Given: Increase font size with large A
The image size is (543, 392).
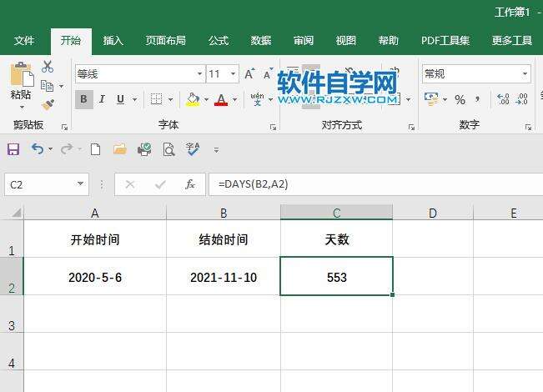Looking at the screenshot, I should click(249, 73).
